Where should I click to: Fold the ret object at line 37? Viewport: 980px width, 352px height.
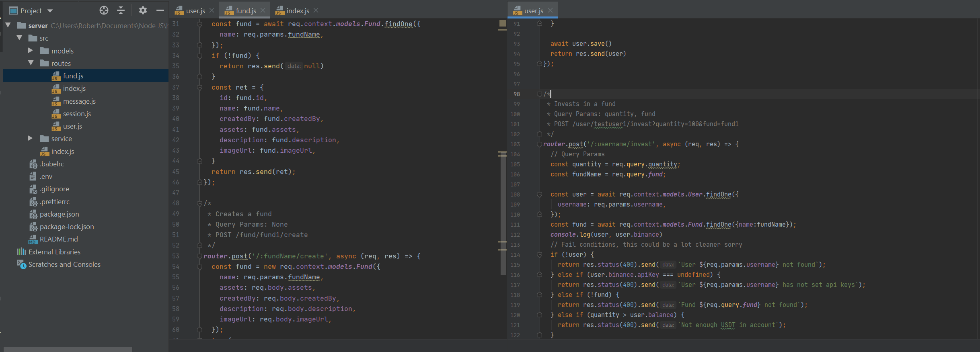tap(200, 87)
